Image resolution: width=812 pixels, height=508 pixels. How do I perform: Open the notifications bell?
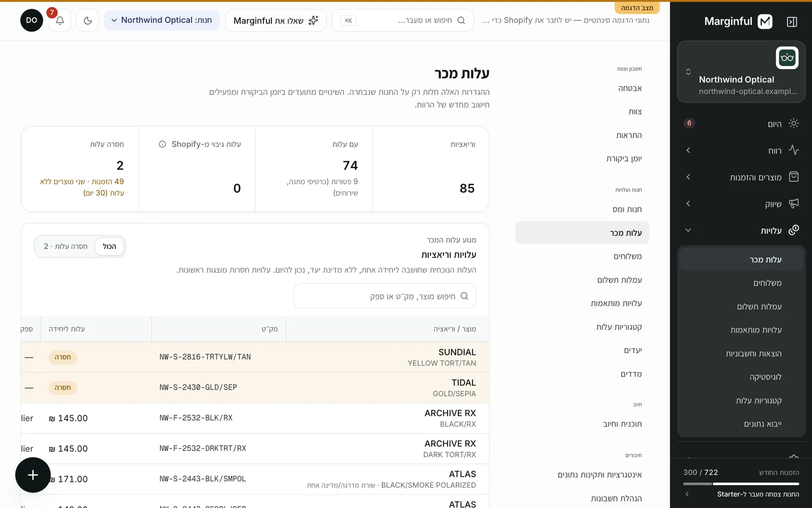click(x=60, y=21)
